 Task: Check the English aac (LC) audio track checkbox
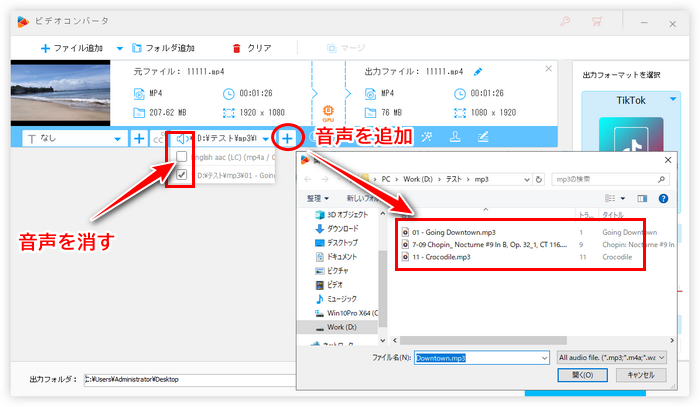click(181, 157)
